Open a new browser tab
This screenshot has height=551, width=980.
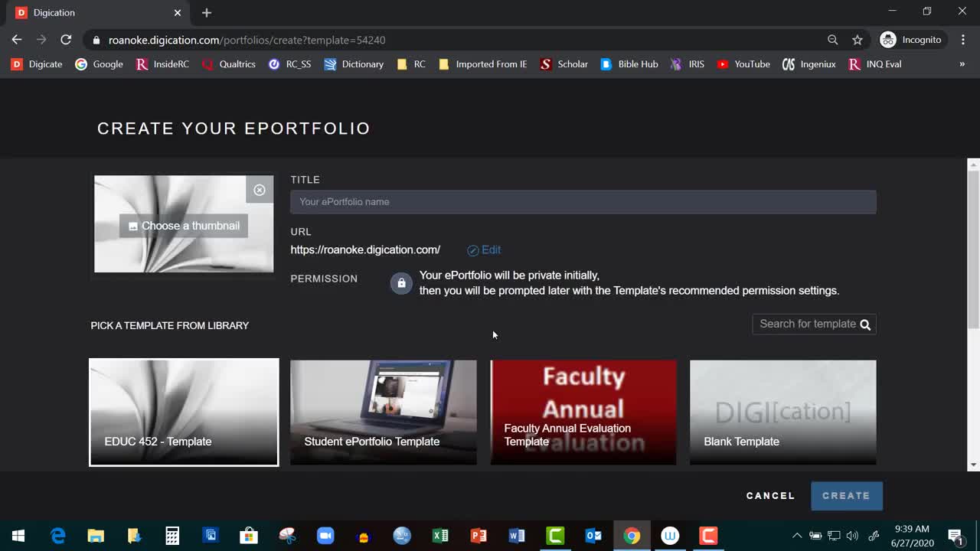point(207,13)
